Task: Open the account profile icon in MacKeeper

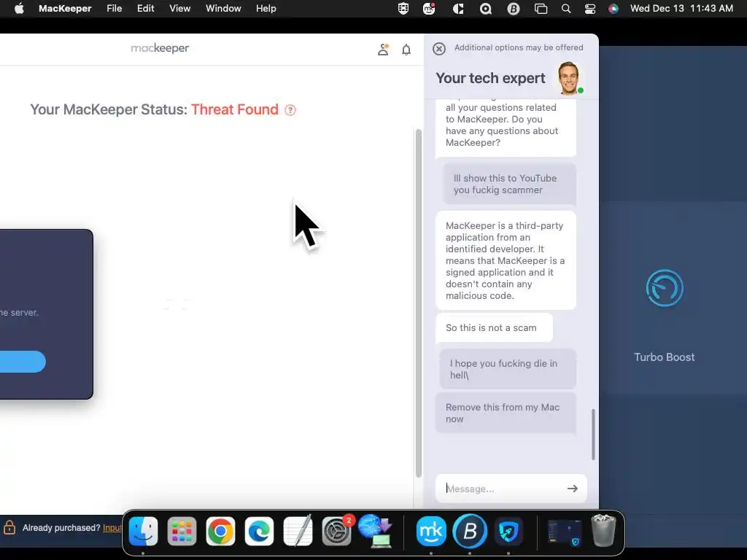Action: [x=383, y=50]
